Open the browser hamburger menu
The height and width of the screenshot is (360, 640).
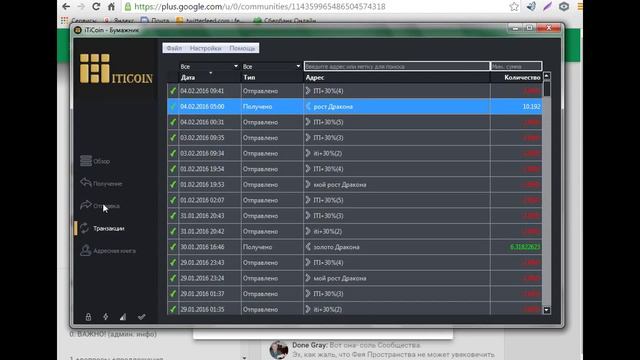click(580, 7)
